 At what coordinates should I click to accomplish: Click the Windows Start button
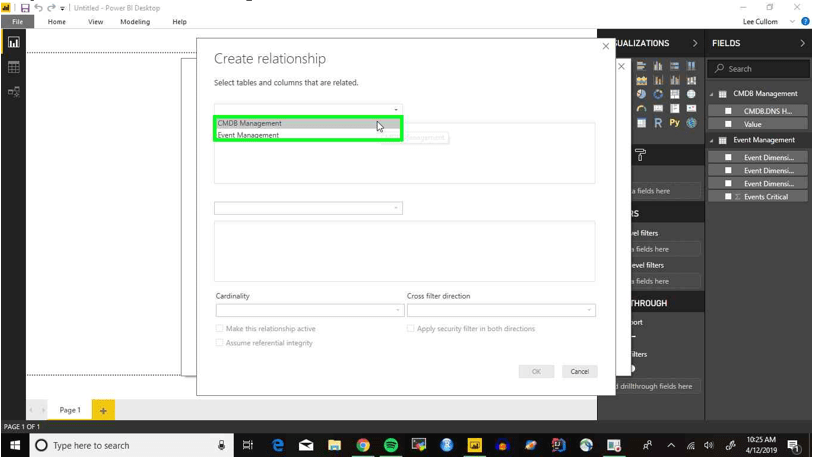coord(15,446)
